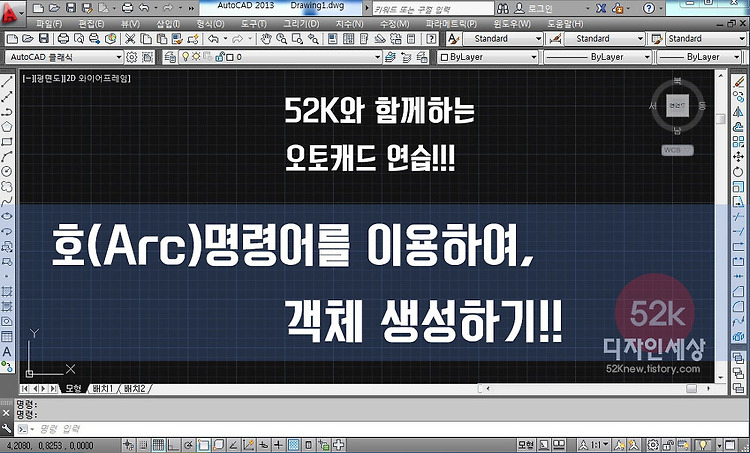Open the 편집(E) menu
Image resolution: width=750 pixels, height=453 pixels.
pos(91,23)
